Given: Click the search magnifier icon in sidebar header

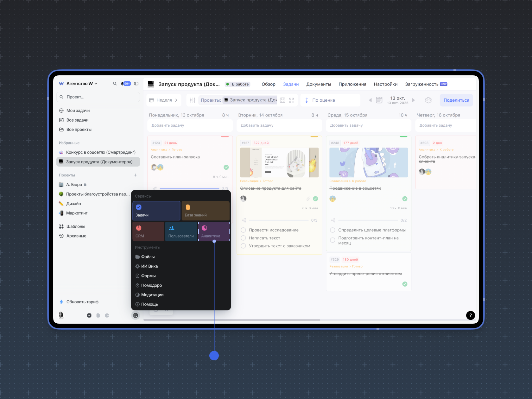Looking at the screenshot, I should tap(115, 84).
